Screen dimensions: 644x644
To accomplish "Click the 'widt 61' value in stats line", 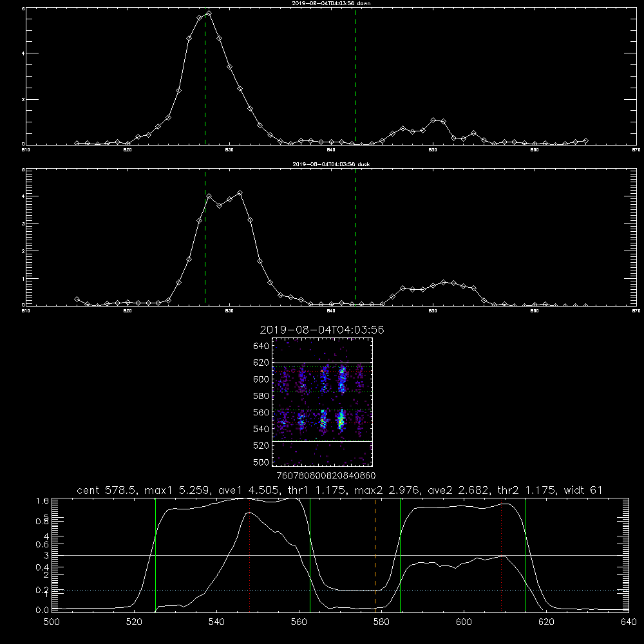I will [x=583, y=490].
